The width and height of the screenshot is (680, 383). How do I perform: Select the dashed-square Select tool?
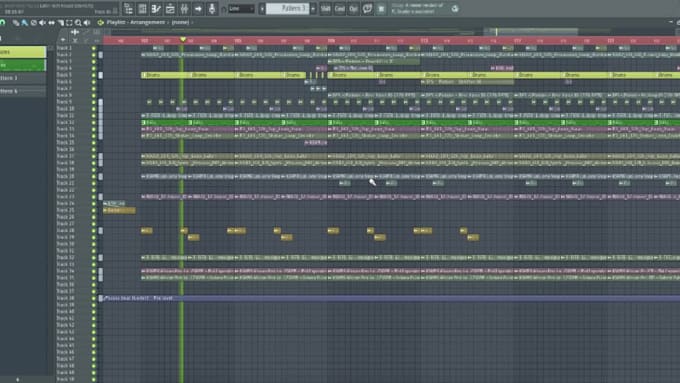(x=69, y=23)
